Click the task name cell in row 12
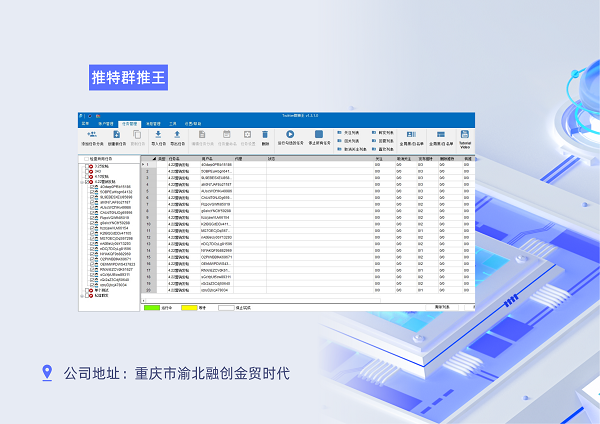 point(183,237)
